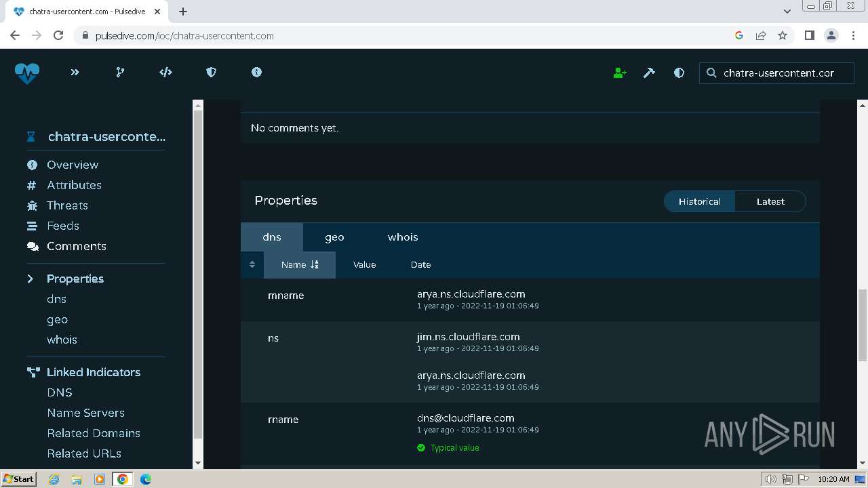Select DNS under Linked Indicators
The image size is (868, 488).
point(60,392)
